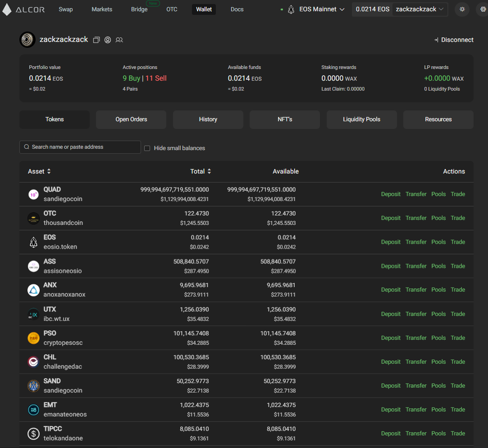This screenshot has height=448, width=488.
Task: Open the Swap menu item
Action: pyautogui.click(x=66, y=9)
